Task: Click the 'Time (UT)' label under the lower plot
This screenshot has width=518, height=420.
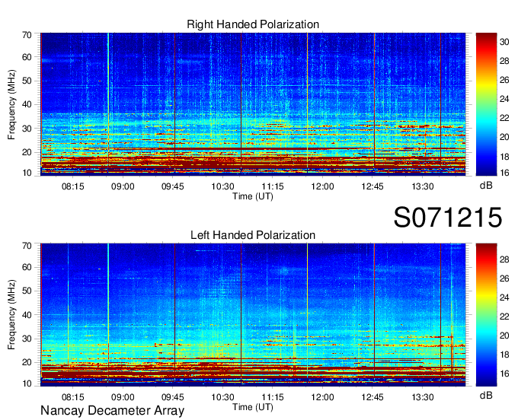Action: [253, 407]
